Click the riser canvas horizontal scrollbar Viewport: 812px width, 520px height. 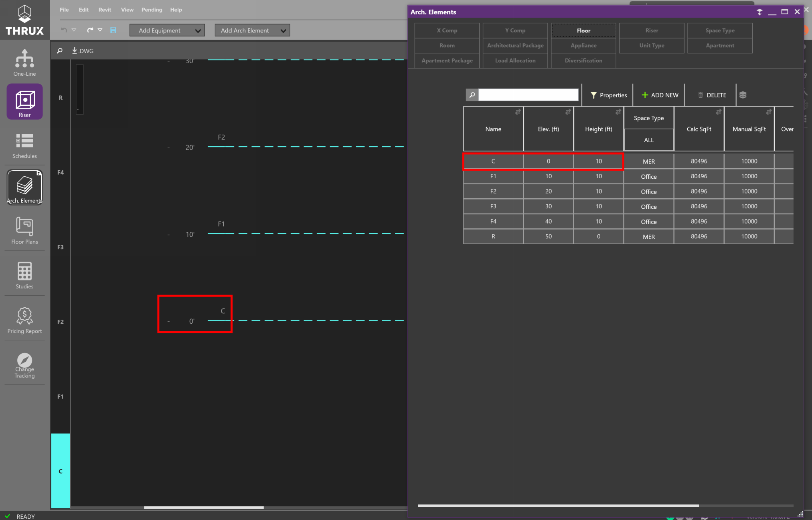[x=204, y=507]
